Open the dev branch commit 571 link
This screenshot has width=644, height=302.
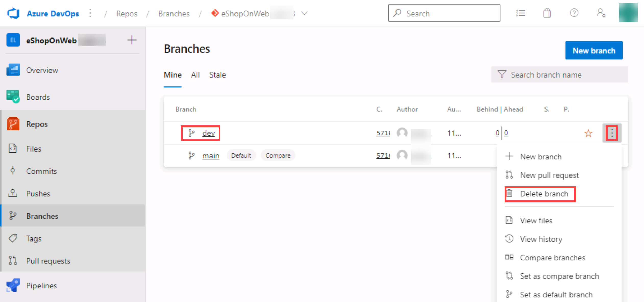[x=383, y=133]
